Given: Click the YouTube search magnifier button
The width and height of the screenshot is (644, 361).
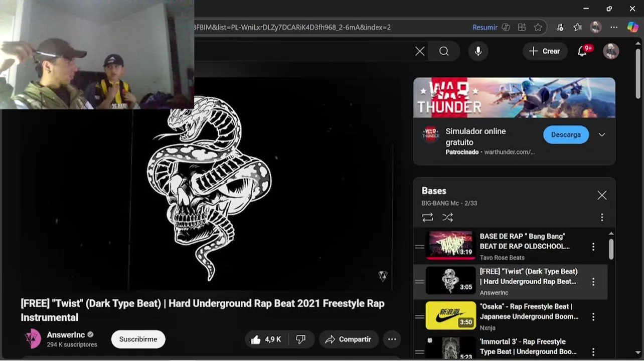Looking at the screenshot, I should coord(444,51).
